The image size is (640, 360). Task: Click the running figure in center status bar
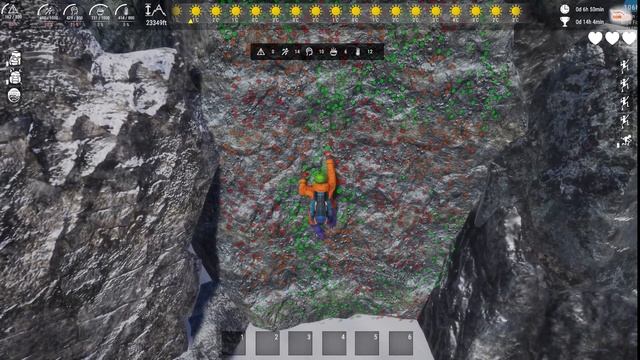[285, 51]
